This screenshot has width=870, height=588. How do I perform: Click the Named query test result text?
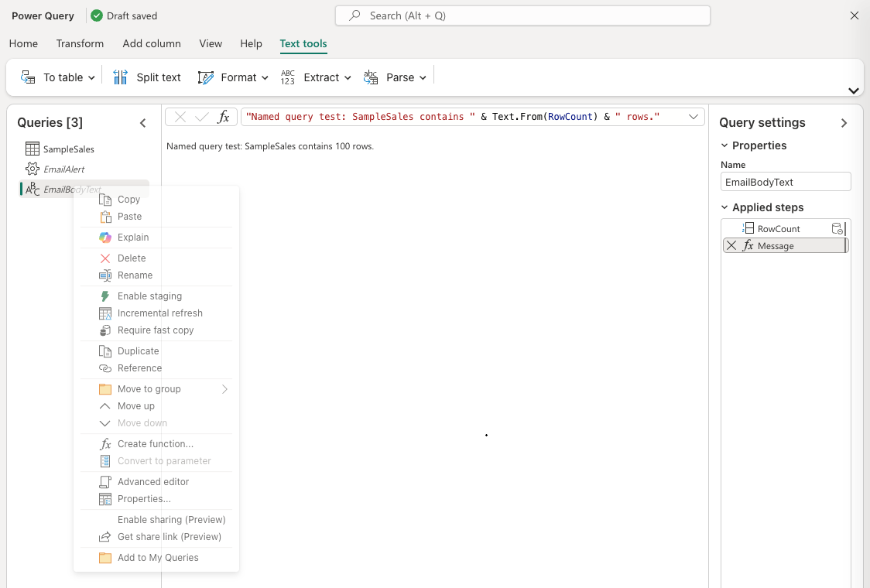pyautogui.click(x=270, y=146)
